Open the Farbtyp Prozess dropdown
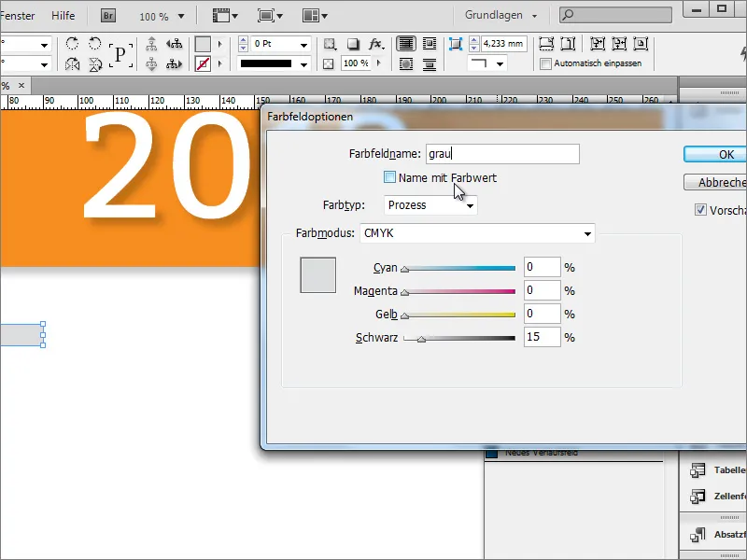 tap(430, 205)
